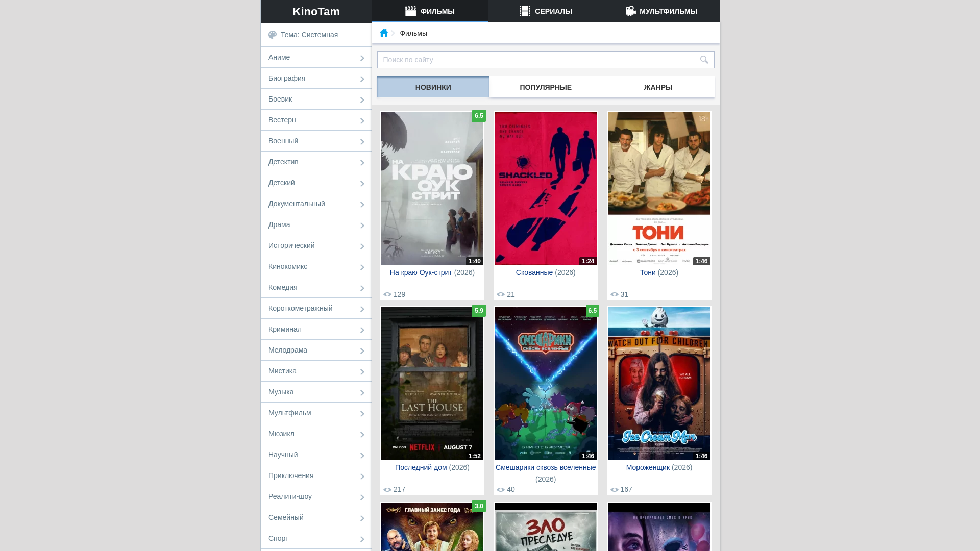
Task: Open Скованные title link
Action: coord(534,272)
